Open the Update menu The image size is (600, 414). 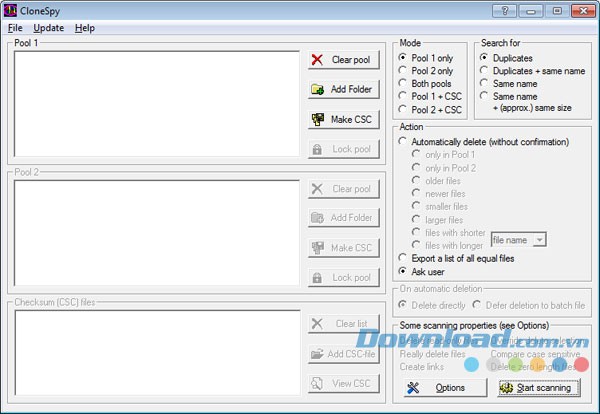[48, 28]
